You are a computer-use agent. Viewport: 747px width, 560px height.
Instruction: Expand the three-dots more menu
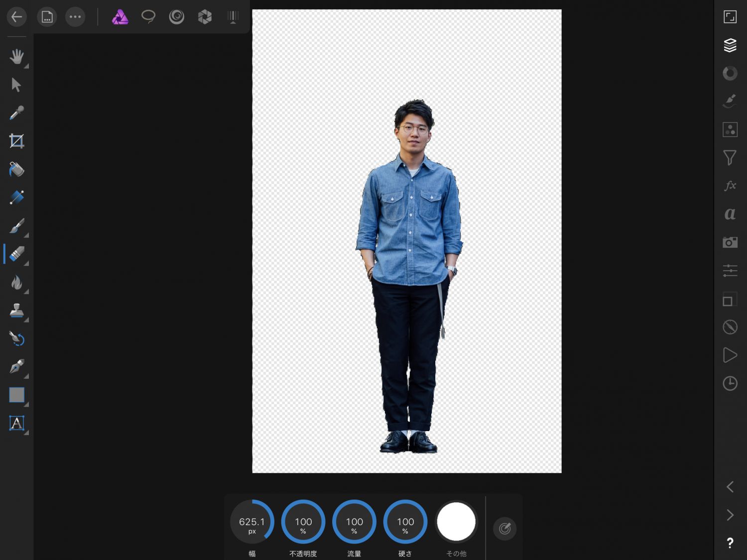click(x=75, y=17)
